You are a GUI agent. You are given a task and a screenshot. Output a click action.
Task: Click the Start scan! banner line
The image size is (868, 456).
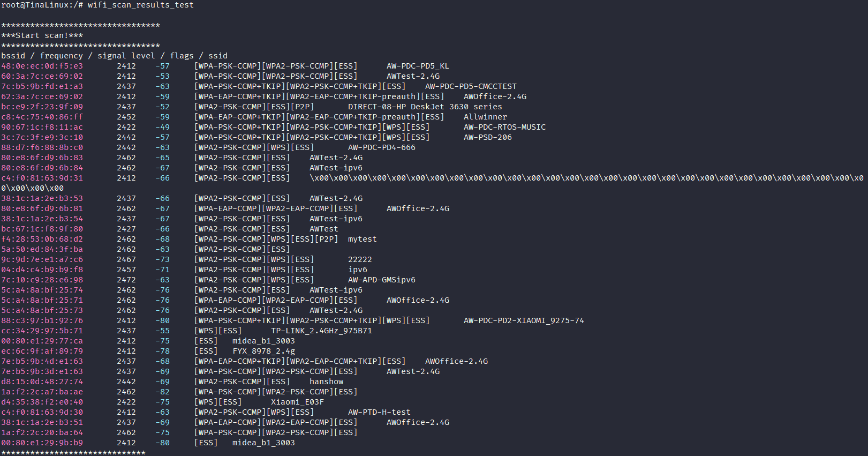pos(42,35)
